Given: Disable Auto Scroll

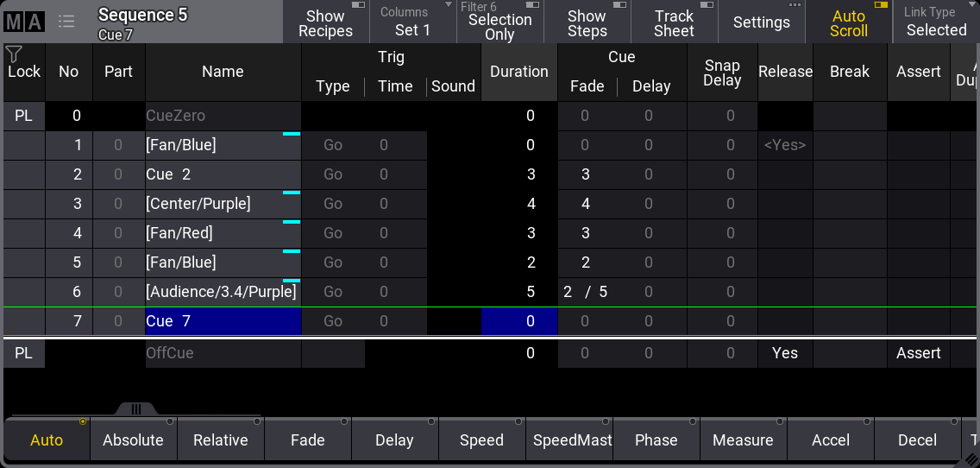Looking at the screenshot, I should (x=848, y=22).
